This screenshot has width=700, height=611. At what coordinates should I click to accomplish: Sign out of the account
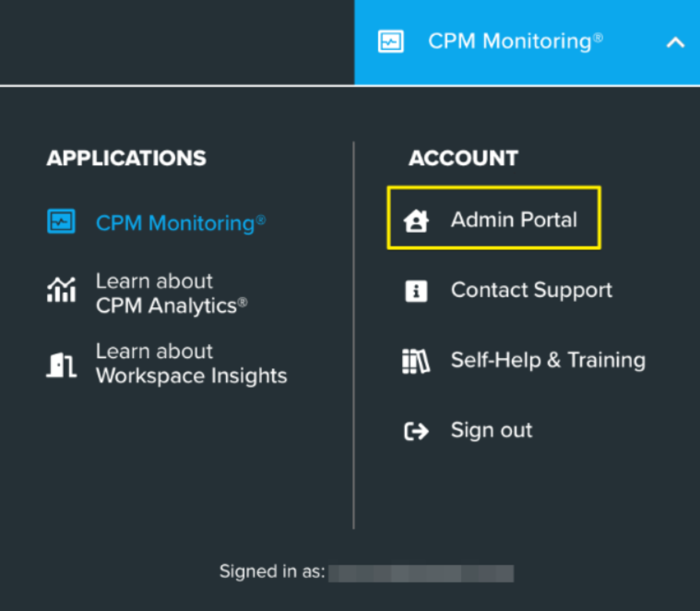(x=491, y=430)
